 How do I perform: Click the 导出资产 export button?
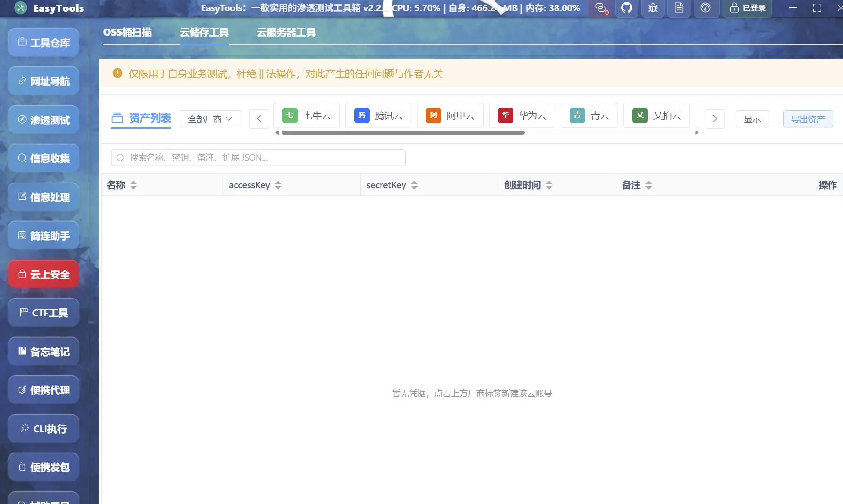point(808,118)
